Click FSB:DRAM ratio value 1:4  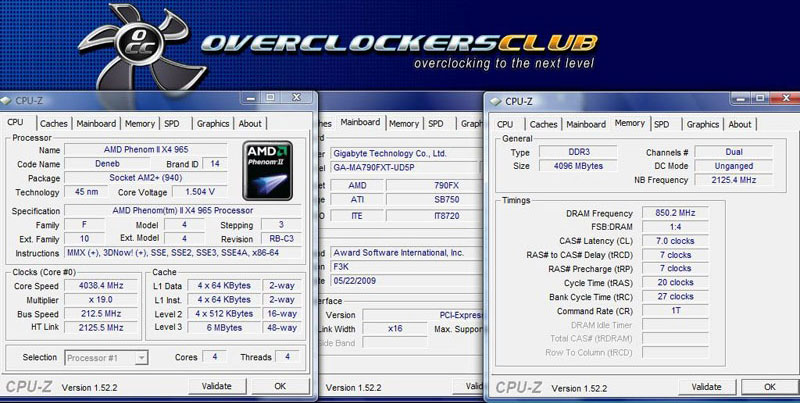(x=676, y=226)
